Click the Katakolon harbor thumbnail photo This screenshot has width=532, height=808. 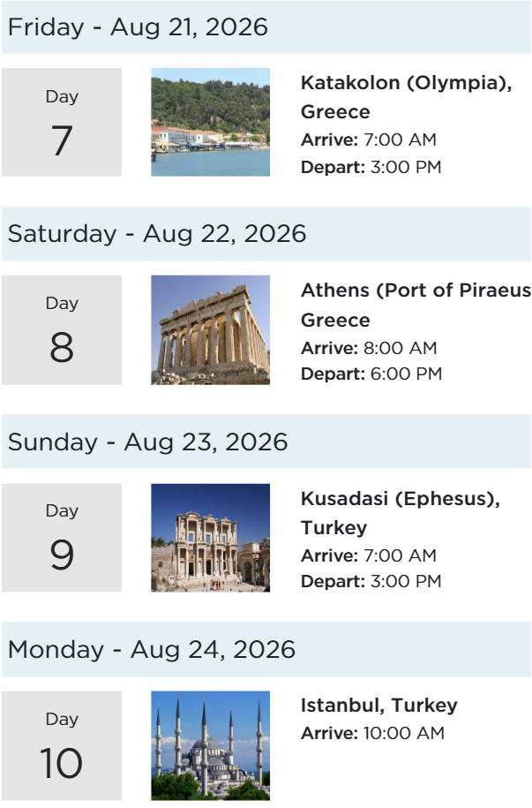pos(210,122)
